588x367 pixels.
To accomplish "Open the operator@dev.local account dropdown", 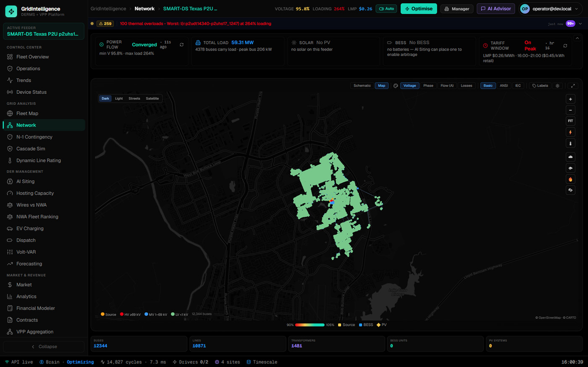I will tap(551, 9).
